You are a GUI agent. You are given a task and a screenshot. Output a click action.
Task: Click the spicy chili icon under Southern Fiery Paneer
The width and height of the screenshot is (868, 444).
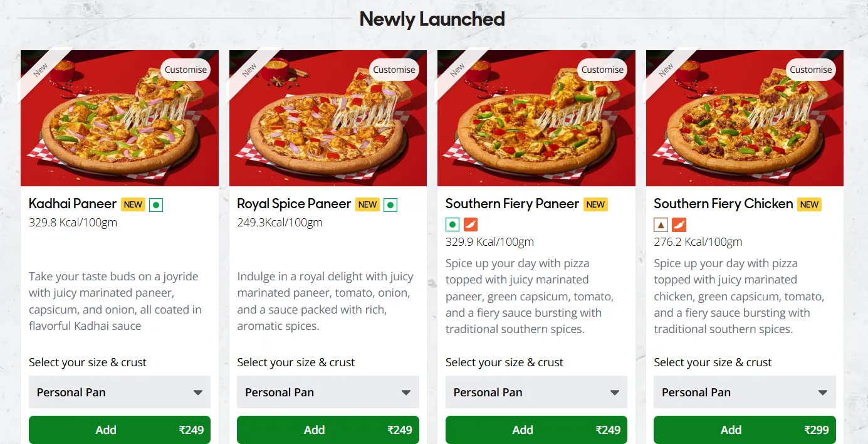click(x=471, y=224)
